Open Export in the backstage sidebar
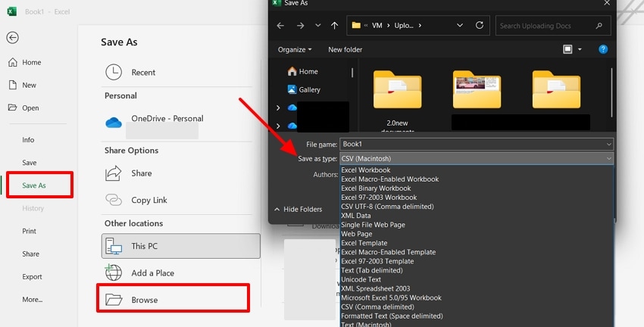Screen dimensions: 644x327 [x=32, y=276]
